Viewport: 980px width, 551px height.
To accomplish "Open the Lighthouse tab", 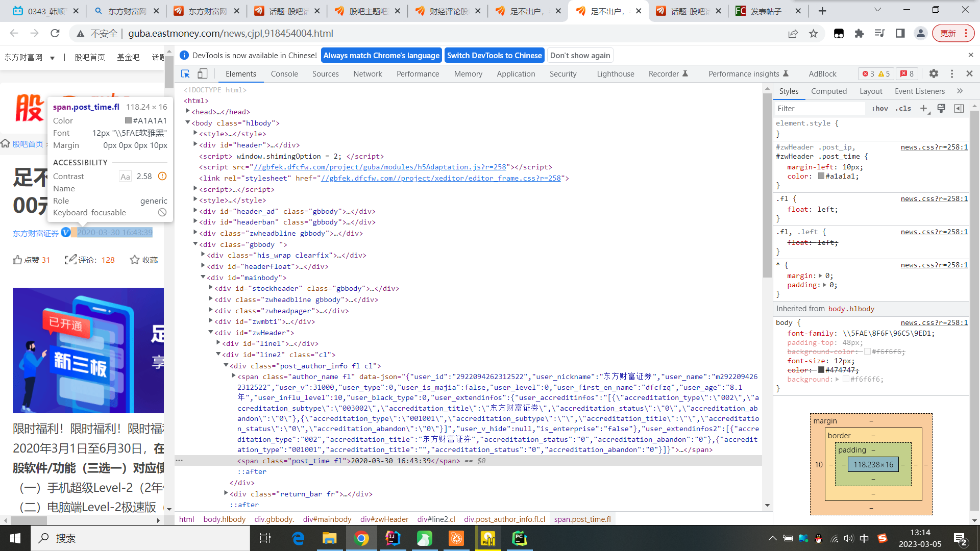I will coord(616,74).
